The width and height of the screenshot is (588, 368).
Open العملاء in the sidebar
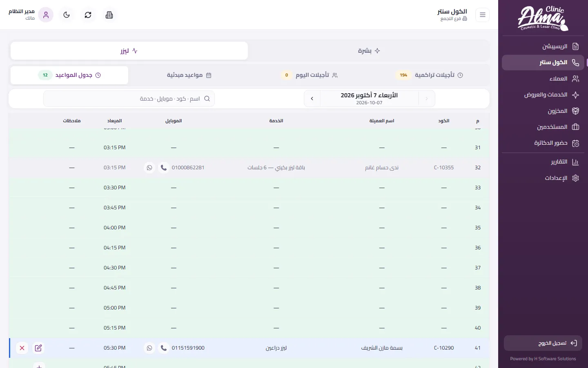point(543,79)
